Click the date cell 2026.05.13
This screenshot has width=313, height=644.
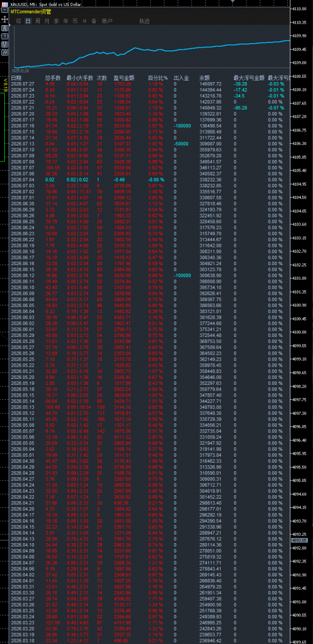[23, 407]
